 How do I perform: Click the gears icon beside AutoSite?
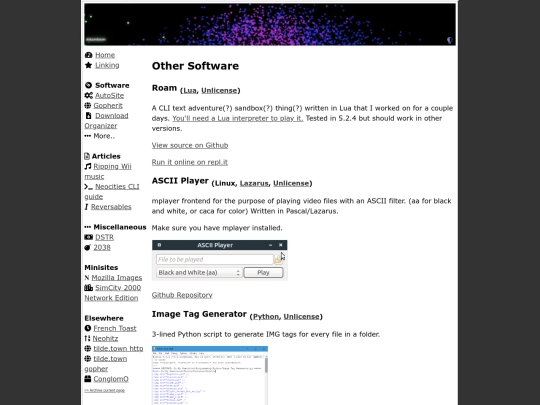(x=89, y=95)
